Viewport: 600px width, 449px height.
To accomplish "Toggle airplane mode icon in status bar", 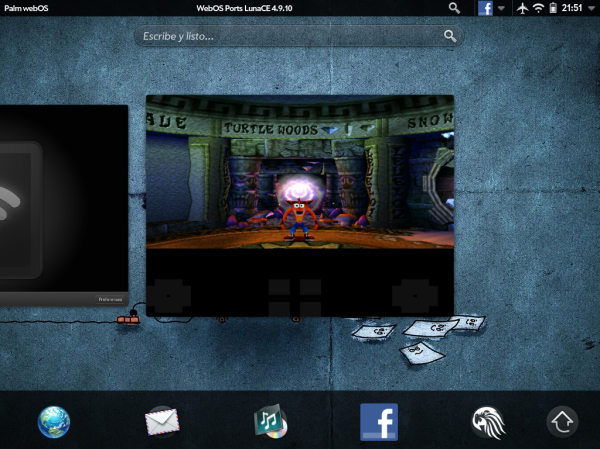I will [x=523, y=8].
